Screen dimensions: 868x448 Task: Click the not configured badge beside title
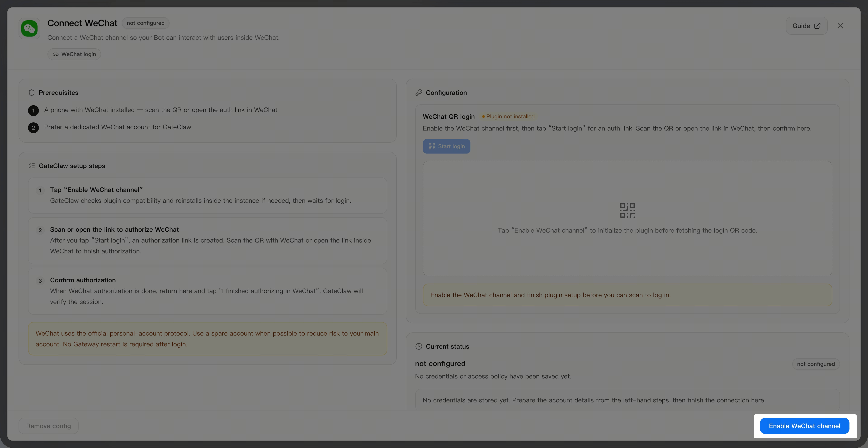[x=146, y=23]
